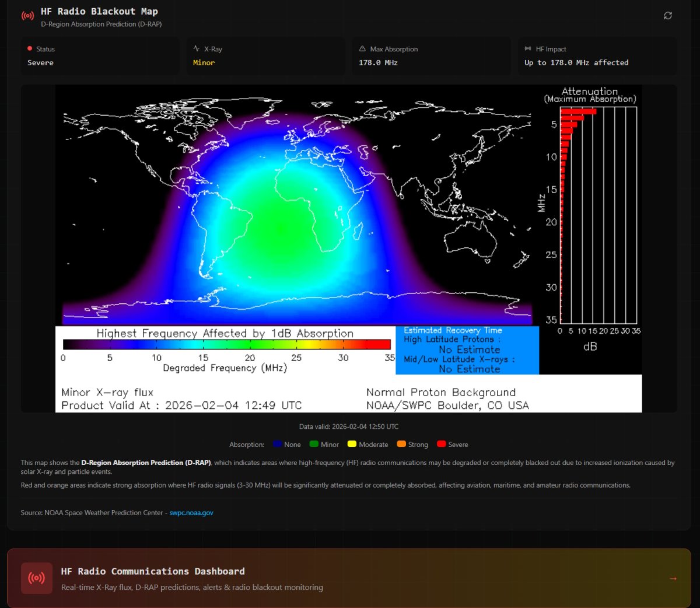This screenshot has height=608, width=700.
Task: Open the HF Radio Communications Dashboard title
Action: click(153, 571)
